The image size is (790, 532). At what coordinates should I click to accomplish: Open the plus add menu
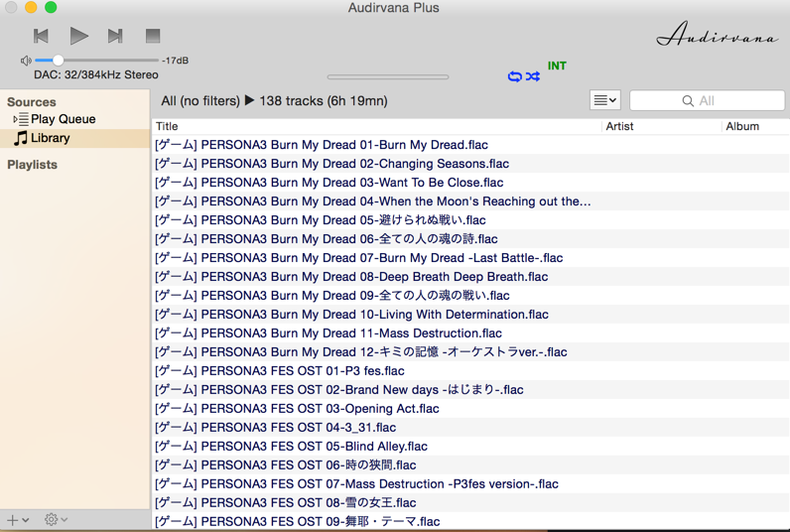18,520
